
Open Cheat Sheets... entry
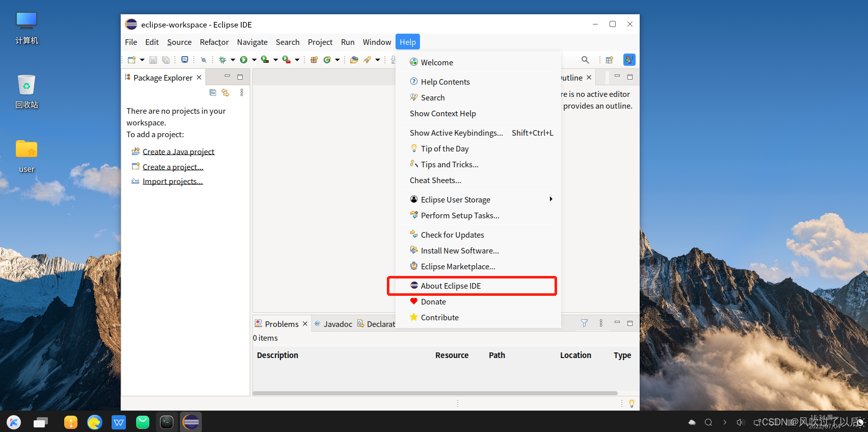click(x=478, y=180)
